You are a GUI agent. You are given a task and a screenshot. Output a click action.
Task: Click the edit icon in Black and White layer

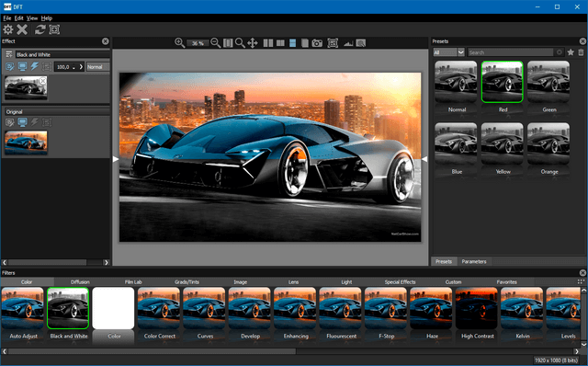pyautogui.click(x=10, y=67)
